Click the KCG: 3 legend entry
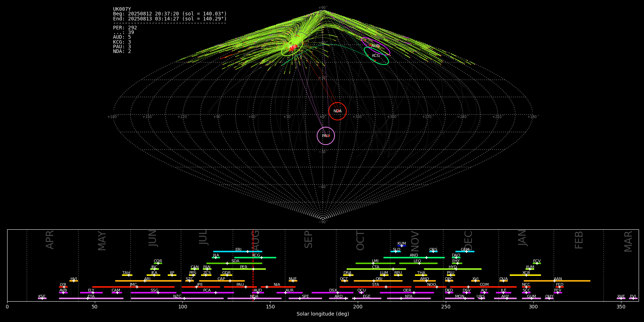The image size is (644, 322). 122,42
